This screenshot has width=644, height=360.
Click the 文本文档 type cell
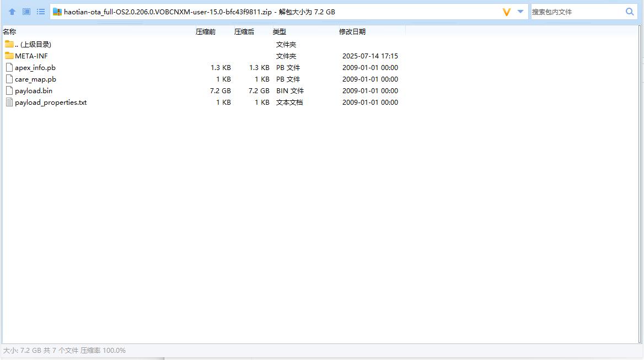click(x=289, y=102)
